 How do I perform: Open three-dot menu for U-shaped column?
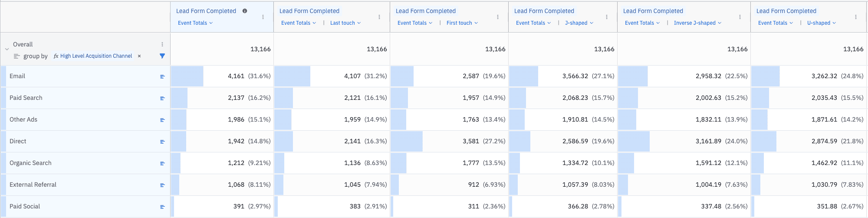click(856, 17)
